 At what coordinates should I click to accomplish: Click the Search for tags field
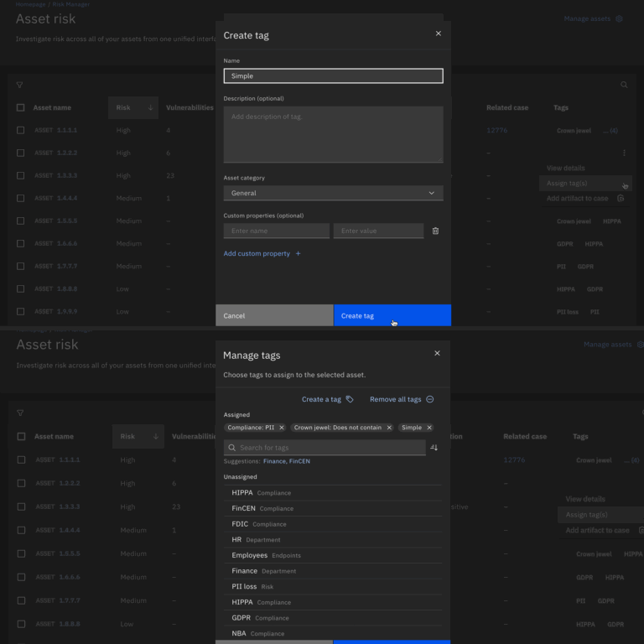[325, 448]
